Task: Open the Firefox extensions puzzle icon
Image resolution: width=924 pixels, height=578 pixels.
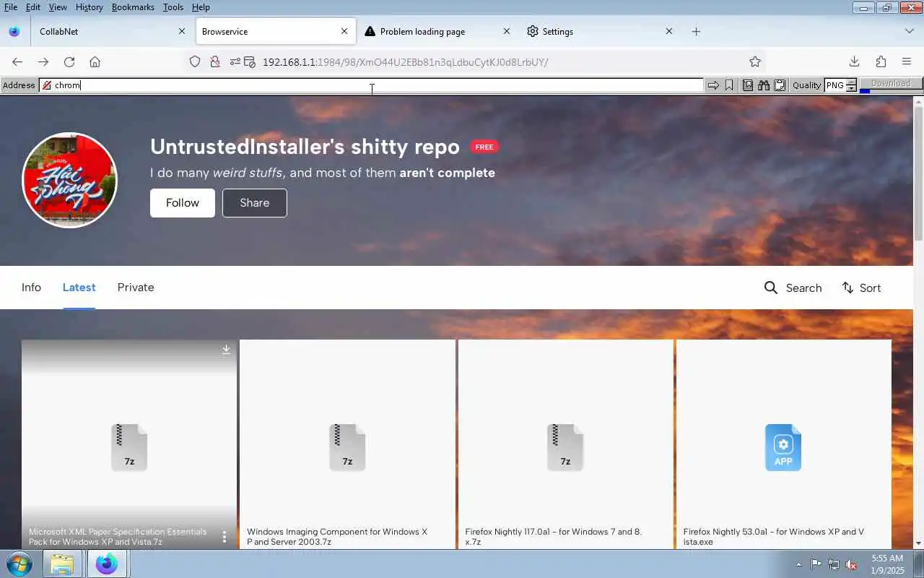Action: tap(881, 62)
